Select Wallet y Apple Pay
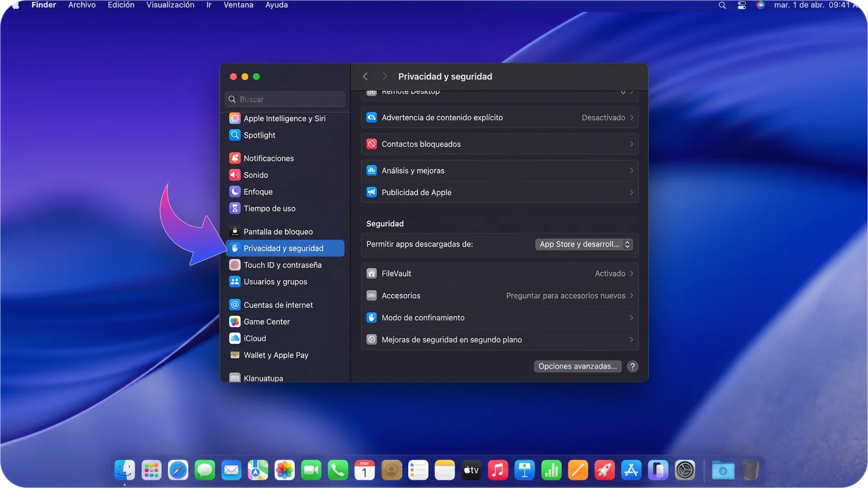The width and height of the screenshot is (868, 488). coord(285,355)
